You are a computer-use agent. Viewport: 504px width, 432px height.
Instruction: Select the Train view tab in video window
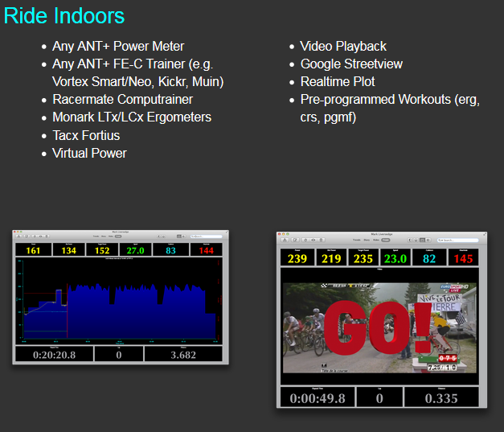[x=386, y=240]
